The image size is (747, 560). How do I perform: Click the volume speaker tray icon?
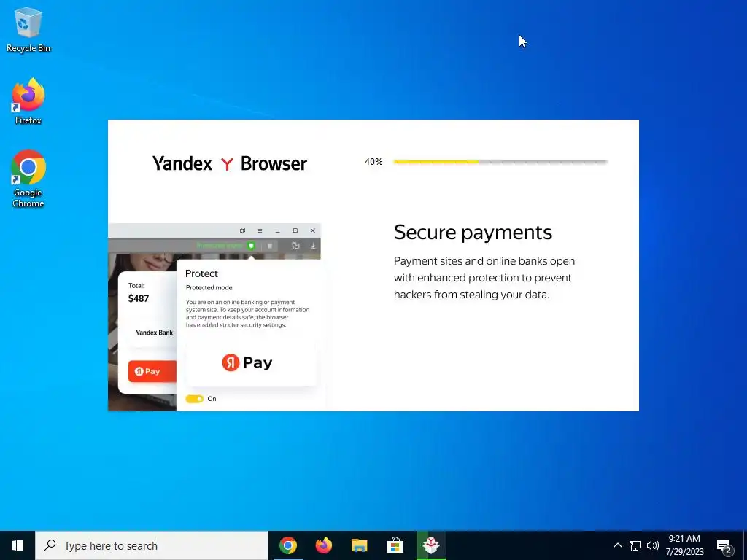653,545
